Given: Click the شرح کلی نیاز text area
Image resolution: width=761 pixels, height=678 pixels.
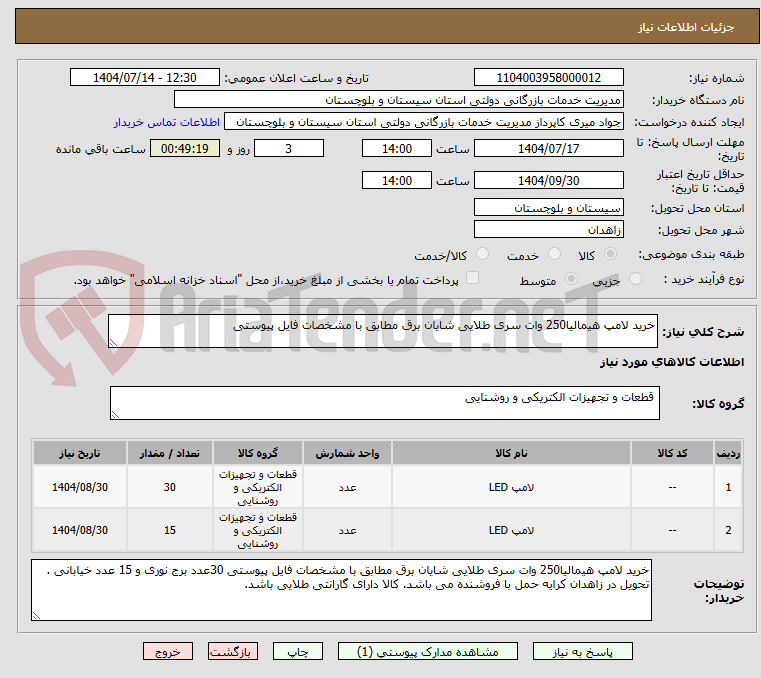Looking at the screenshot, I should coord(382,331).
